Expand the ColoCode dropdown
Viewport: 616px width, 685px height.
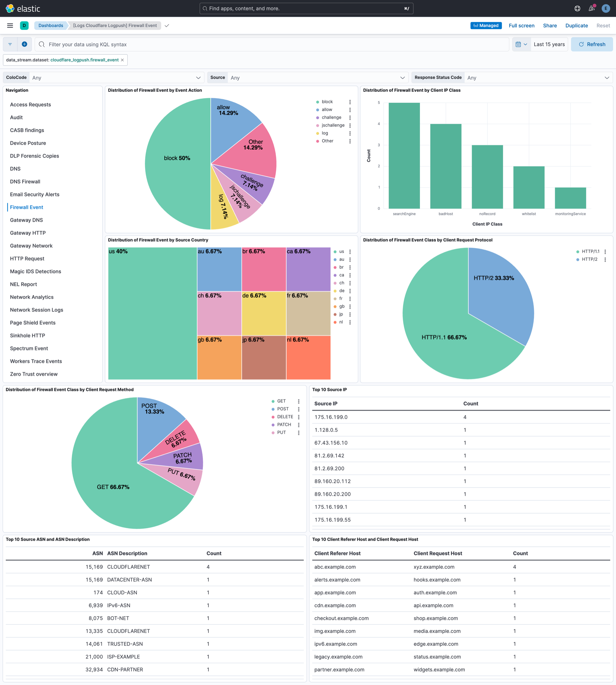[x=117, y=78]
